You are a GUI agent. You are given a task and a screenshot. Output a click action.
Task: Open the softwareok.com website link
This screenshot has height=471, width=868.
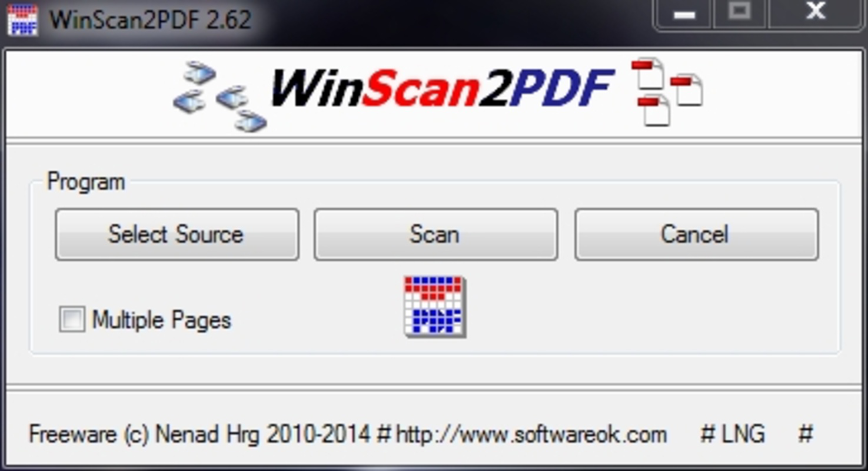[531, 435]
